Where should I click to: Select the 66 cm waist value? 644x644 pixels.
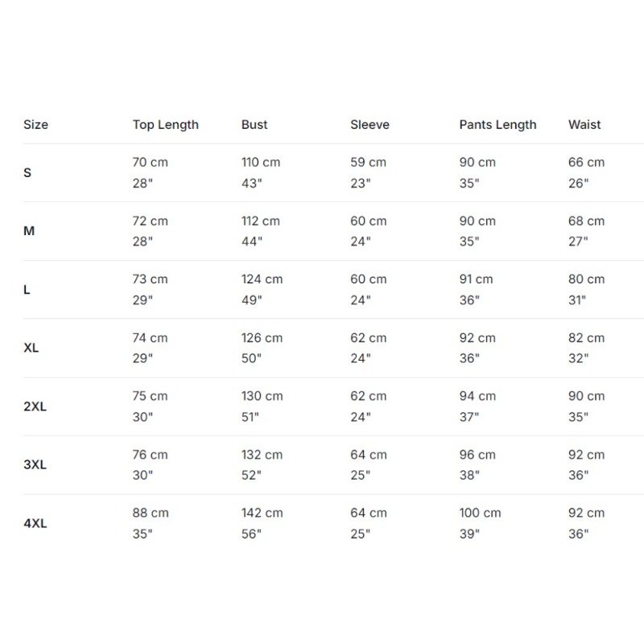pyautogui.click(x=587, y=163)
